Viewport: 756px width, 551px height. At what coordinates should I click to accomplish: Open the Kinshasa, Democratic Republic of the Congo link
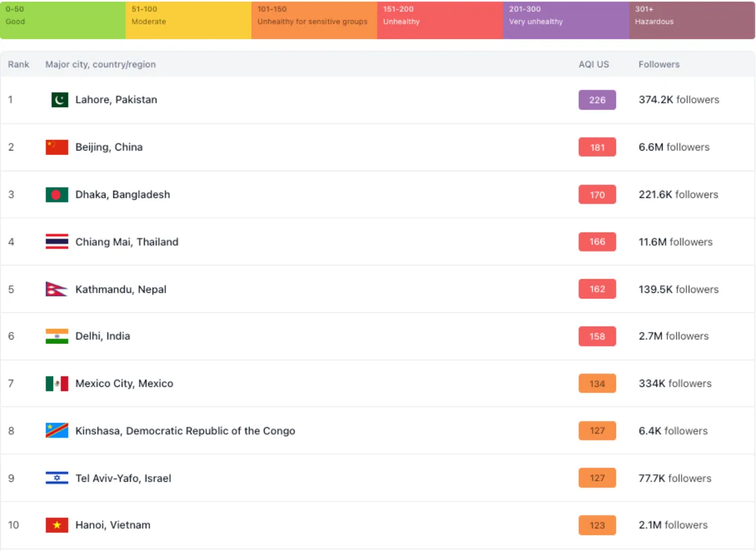pyautogui.click(x=185, y=431)
